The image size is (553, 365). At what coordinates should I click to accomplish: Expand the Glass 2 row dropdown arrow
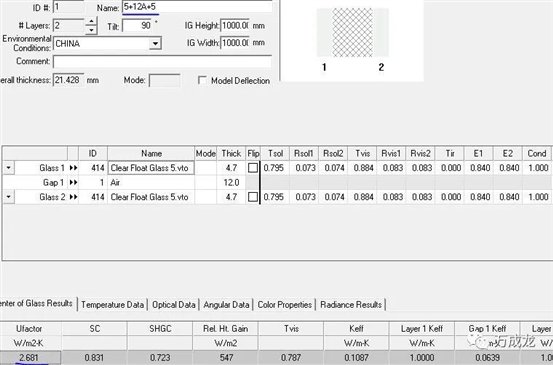(x=8, y=197)
